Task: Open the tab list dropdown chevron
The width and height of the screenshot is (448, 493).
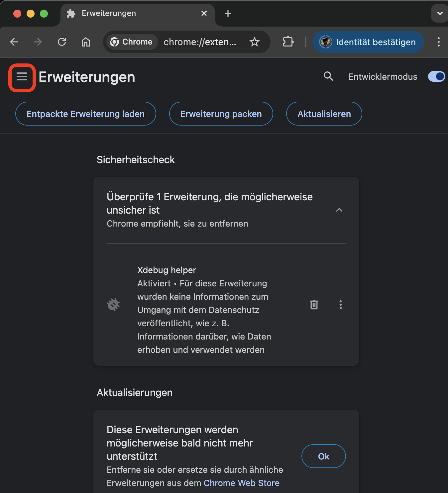Action: (440, 13)
